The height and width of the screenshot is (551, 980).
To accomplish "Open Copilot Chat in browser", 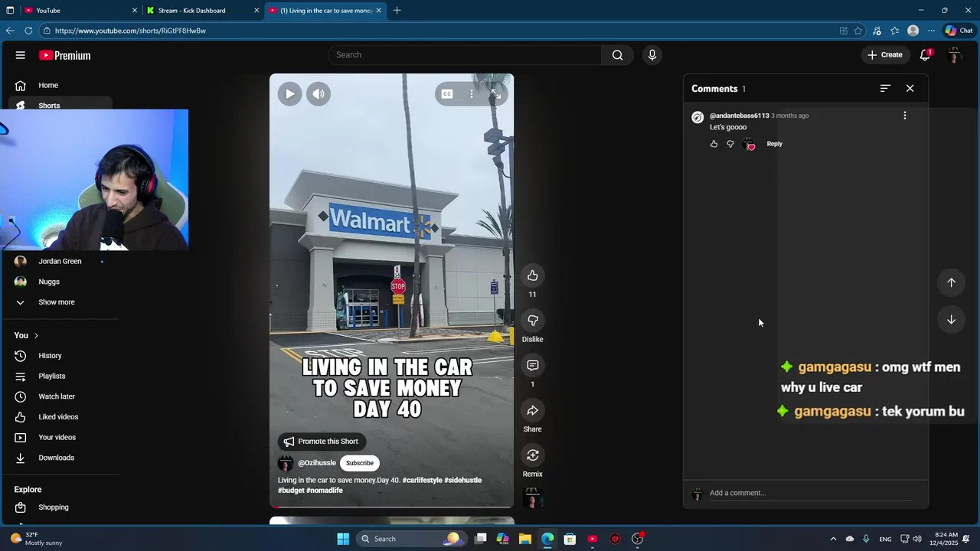I will click(x=959, y=31).
